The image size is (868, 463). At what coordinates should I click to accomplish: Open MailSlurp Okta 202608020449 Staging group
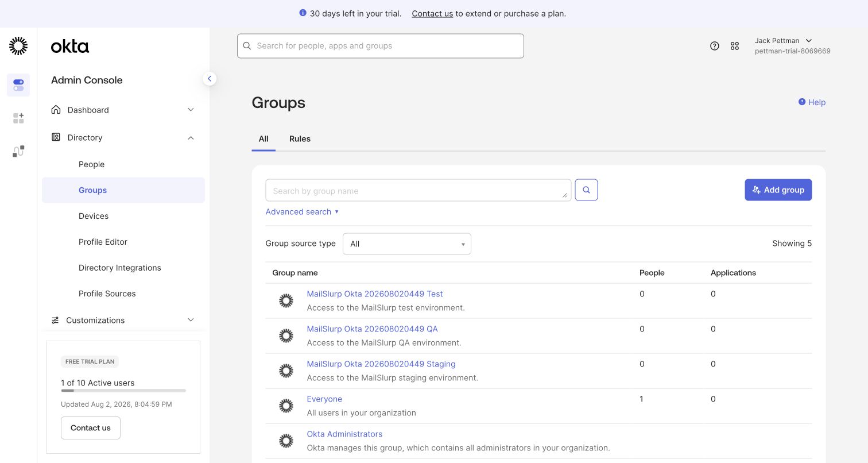(381, 364)
